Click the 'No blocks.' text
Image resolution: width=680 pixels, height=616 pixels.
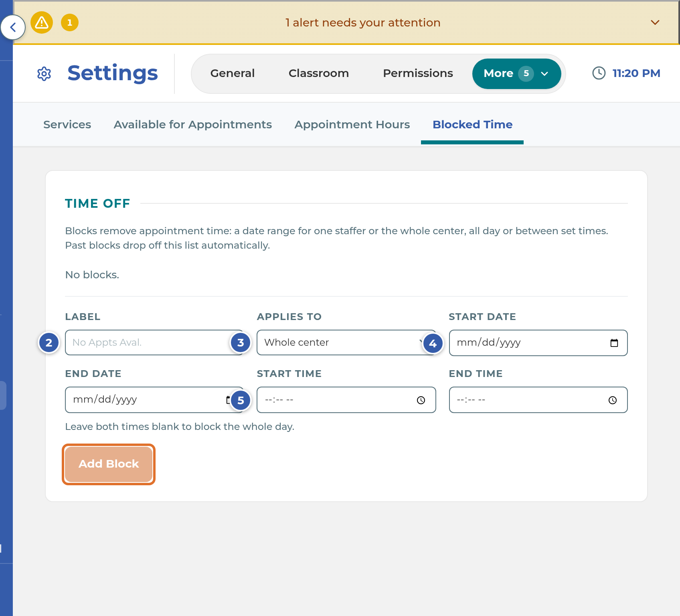click(92, 275)
